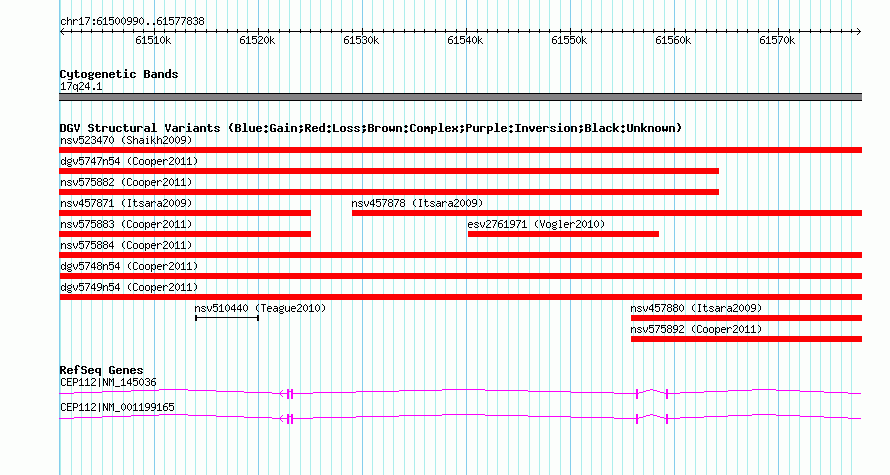Select red bar under nsv457880
Viewport: 890px width, 475px height.
(x=746, y=318)
